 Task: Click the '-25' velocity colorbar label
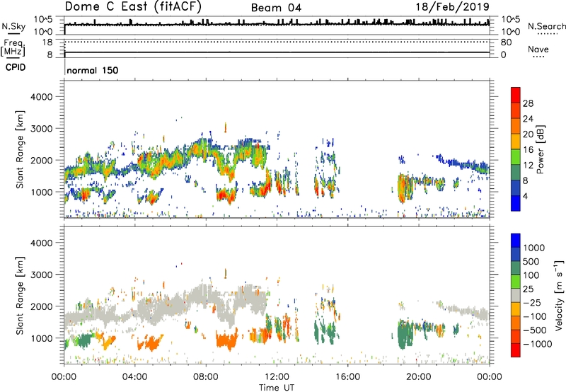coord(532,303)
